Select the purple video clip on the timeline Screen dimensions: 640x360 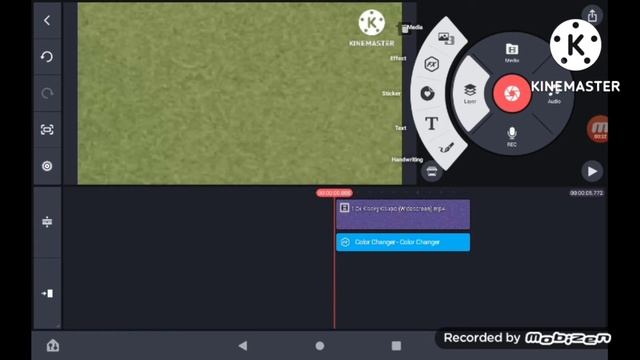click(x=403, y=214)
